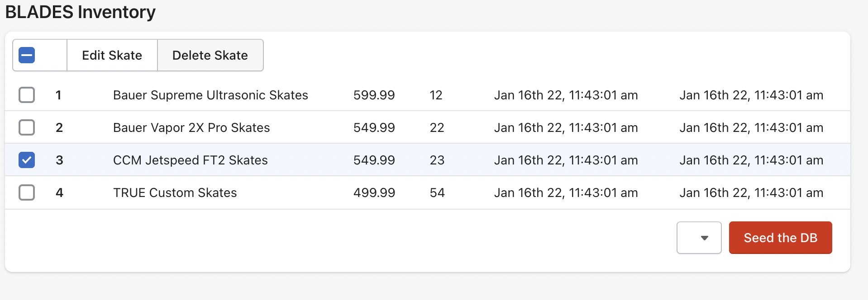Screen dimensions: 868x300
Task: Click the Bauer Supreme Ultrasonic Skates name
Action: [210, 95]
